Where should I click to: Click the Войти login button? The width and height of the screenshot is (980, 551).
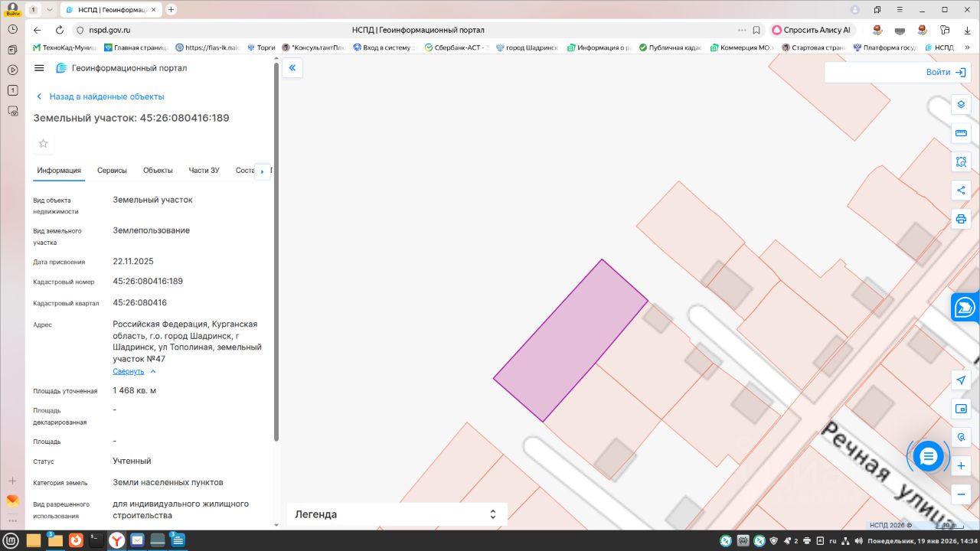tap(946, 72)
